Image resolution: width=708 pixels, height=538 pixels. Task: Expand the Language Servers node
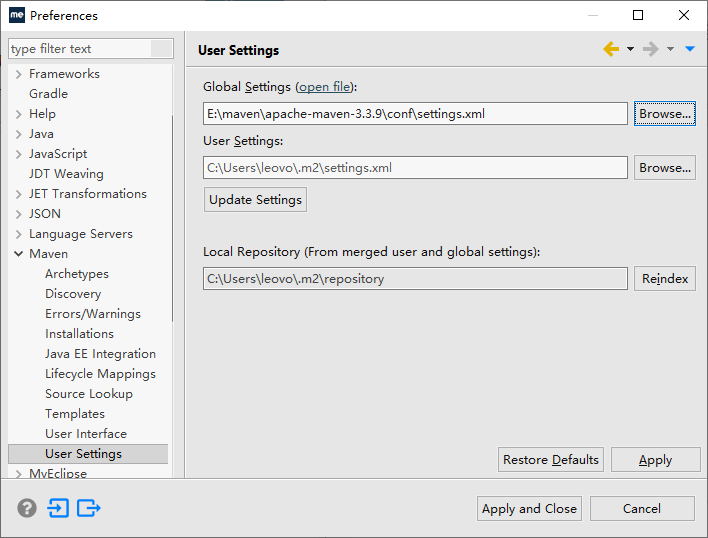[x=19, y=234]
